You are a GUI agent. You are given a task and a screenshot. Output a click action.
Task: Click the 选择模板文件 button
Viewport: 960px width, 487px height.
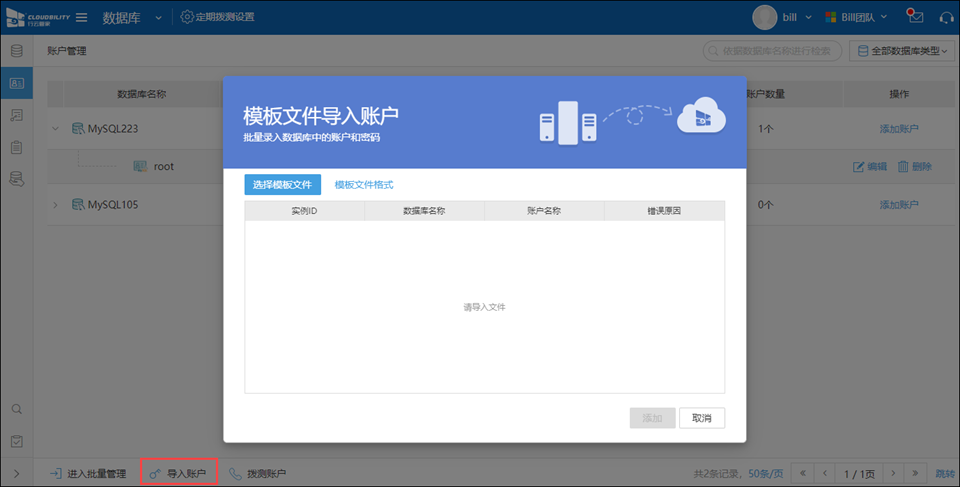[x=282, y=185]
